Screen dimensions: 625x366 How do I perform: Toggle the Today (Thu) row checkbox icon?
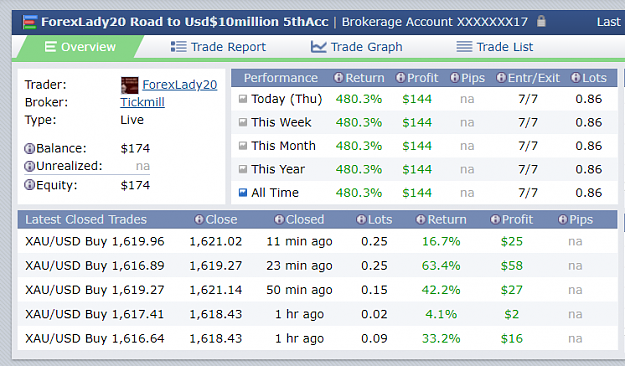243,98
